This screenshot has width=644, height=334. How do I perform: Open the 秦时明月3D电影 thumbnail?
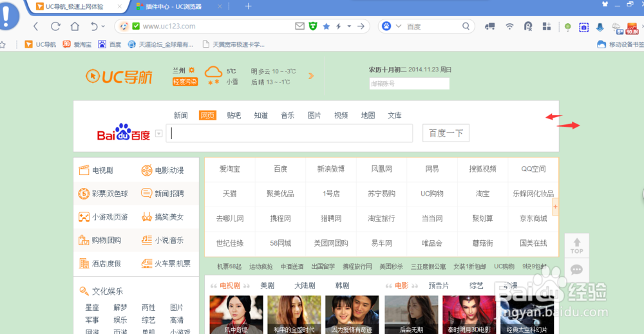[469, 315]
